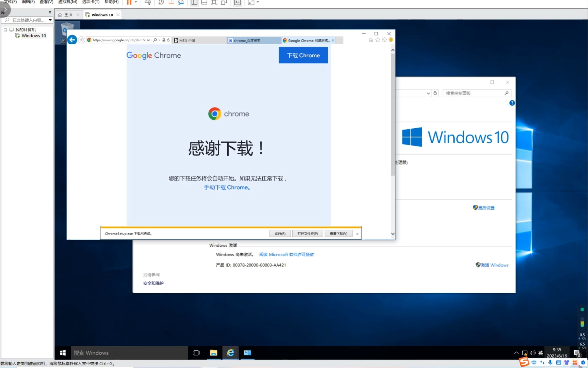The height and width of the screenshot is (368, 588).
Task: Open the 帮助(H) menu
Action: click(x=112, y=2)
